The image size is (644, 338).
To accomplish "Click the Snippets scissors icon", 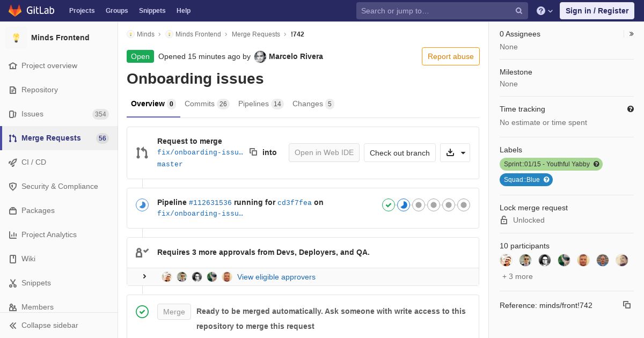I will (13, 283).
